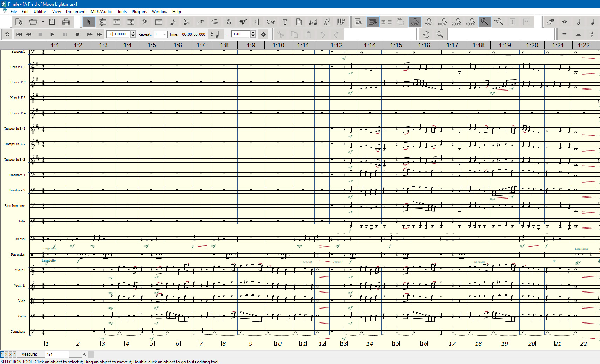Open playback settings gear
This screenshot has height=364, width=600.
pyautogui.click(x=263, y=34)
